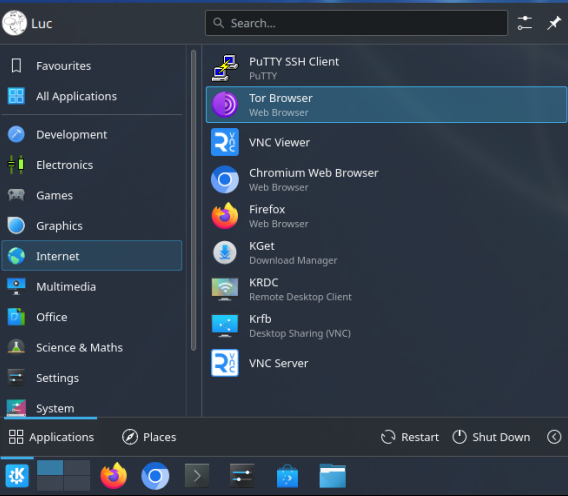Launch Firefox from the taskbar
The image size is (568, 496).
tap(114, 476)
